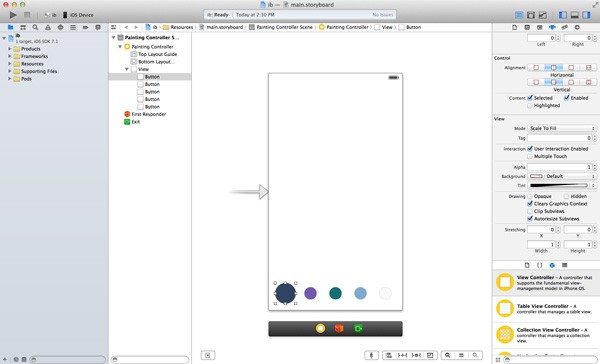
Task: Open the Find navigator search icon
Action: (35, 28)
